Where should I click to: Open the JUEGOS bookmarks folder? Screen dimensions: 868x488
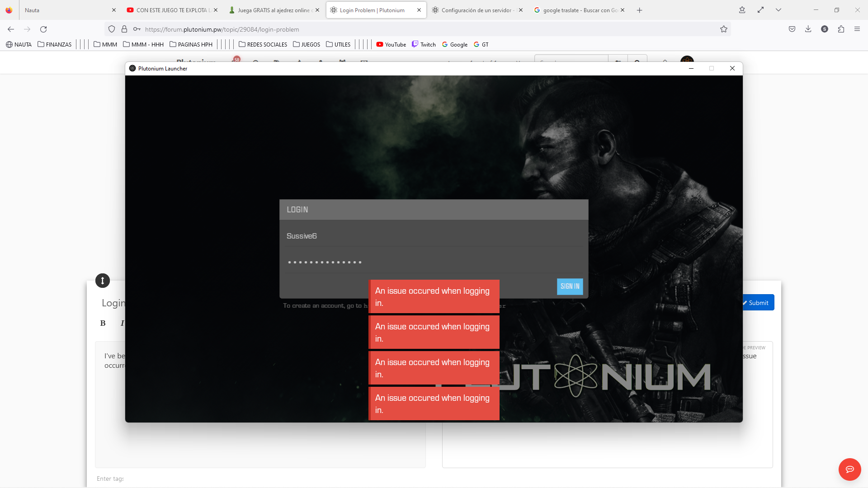[307, 44]
